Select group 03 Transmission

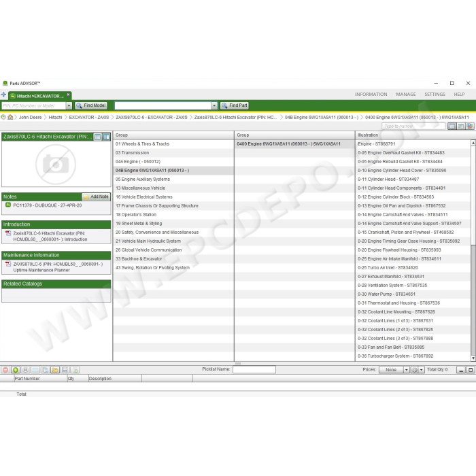point(173,153)
